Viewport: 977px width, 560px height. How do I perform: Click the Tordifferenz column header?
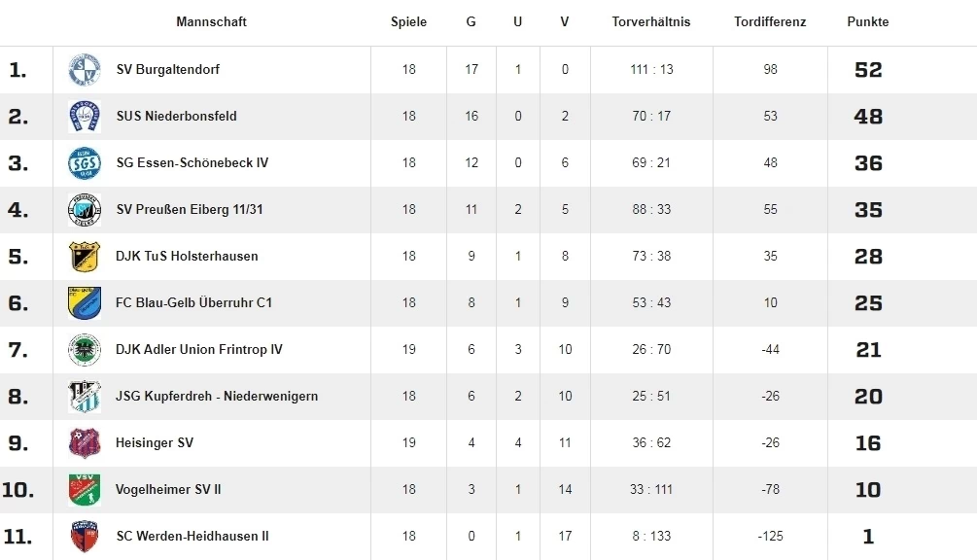(770, 21)
